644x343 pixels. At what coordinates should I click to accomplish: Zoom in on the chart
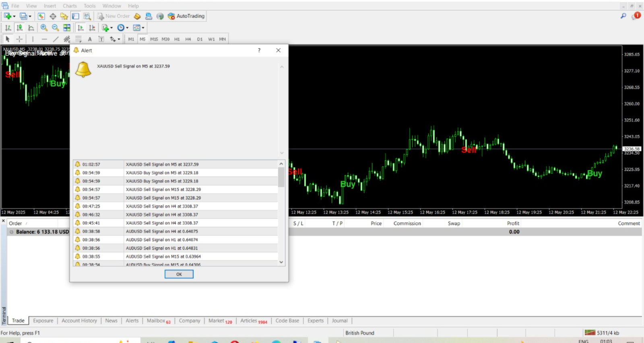44,28
